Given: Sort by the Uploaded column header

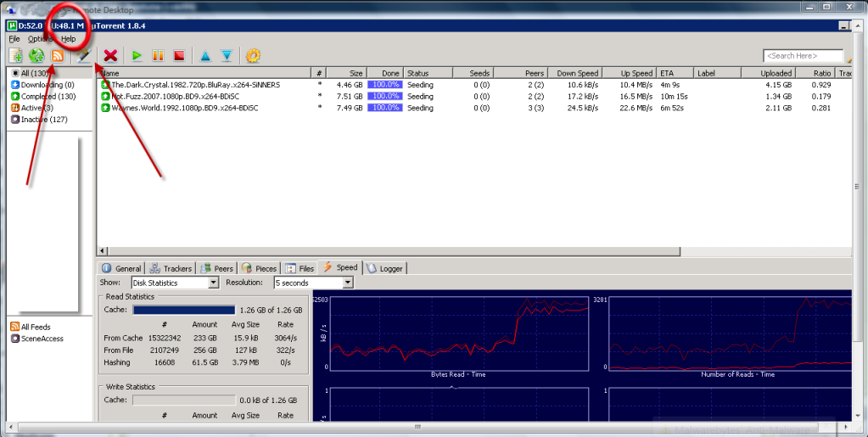Looking at the screenshot, I should pyautogui.click(x=768, y=73).
